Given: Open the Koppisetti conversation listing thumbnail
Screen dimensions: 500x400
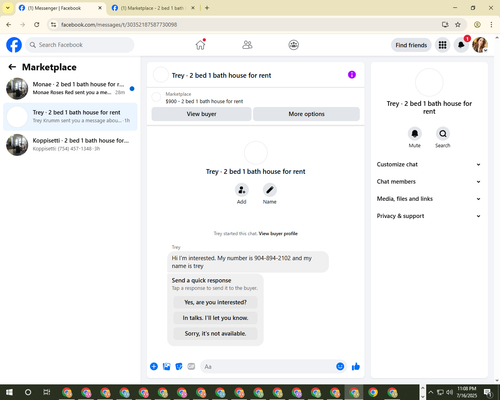Looking at the screenshot, I should (x=17, y=145).
